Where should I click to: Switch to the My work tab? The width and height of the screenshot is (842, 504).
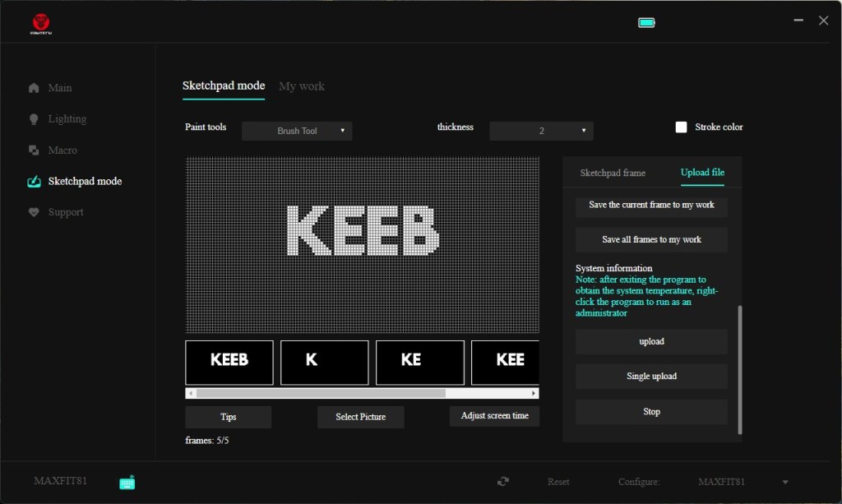302,86
